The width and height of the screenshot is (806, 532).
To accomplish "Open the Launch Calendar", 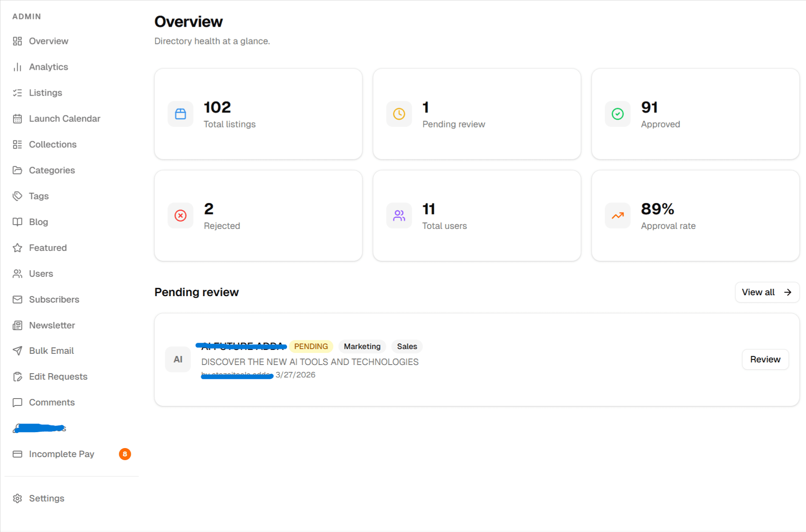I will coord(65,118).
